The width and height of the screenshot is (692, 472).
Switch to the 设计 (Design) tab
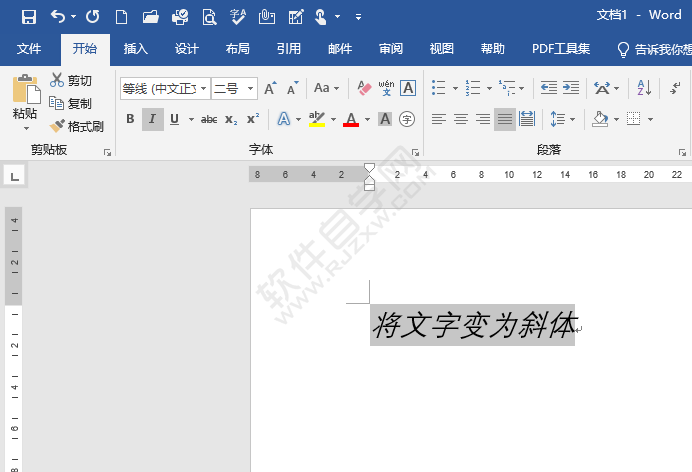[187, 49]
